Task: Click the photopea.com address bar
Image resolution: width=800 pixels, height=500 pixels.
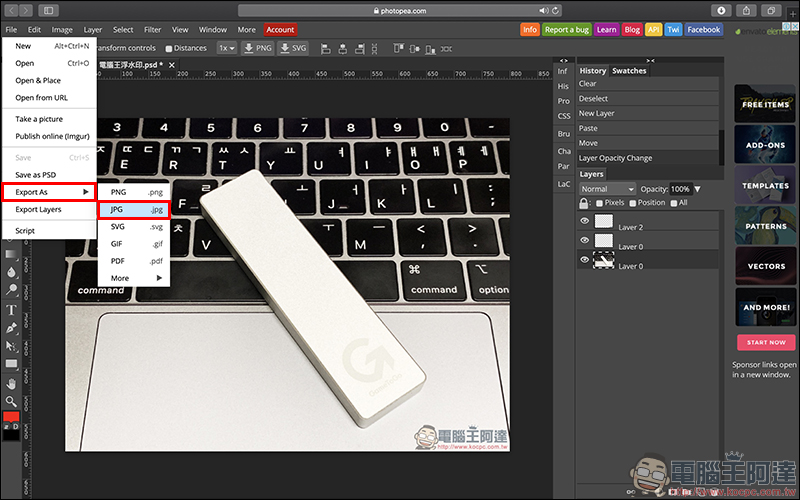Action: point(399,10)
